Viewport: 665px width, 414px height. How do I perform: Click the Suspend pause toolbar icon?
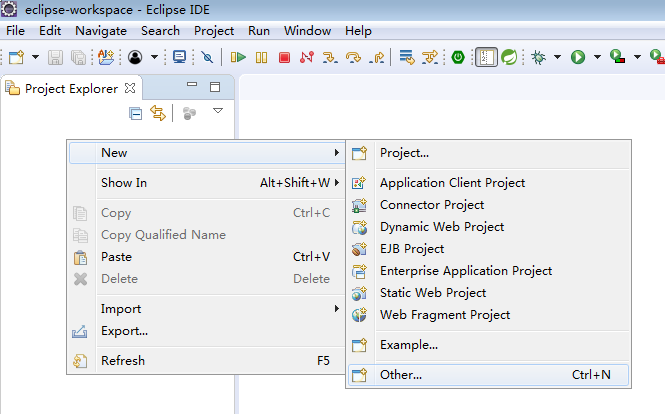click(261, 57)
